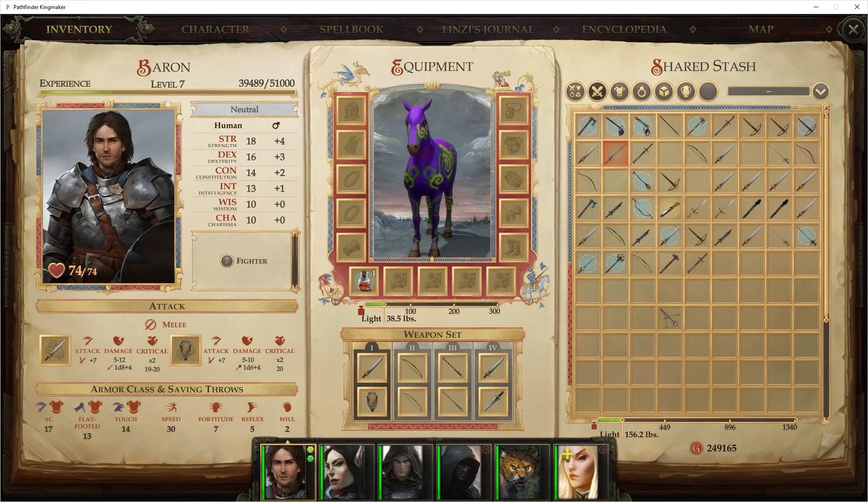Expand the shared stash dropdown arrow

pos(821,91)
